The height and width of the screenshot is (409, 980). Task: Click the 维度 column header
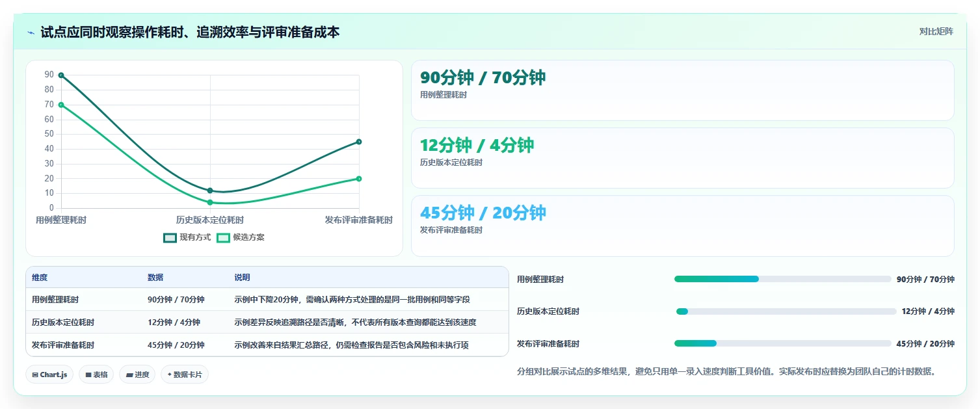coord(40,278)
